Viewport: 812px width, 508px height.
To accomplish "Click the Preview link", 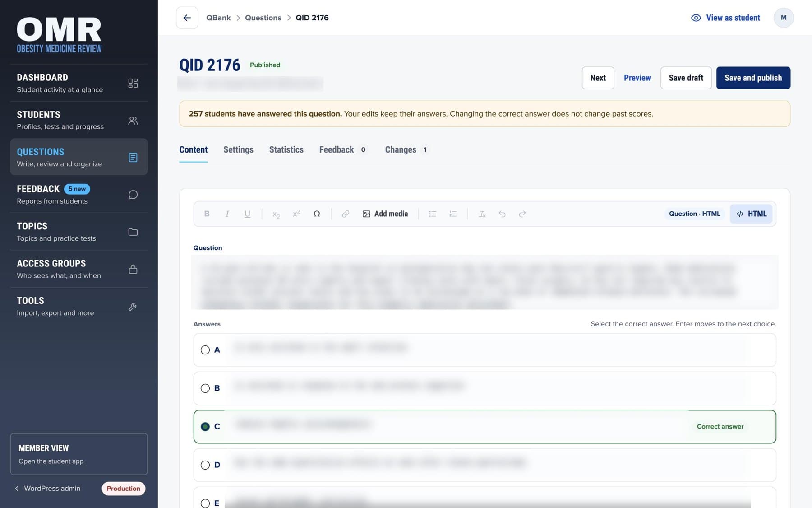I will tap(637, 78).
